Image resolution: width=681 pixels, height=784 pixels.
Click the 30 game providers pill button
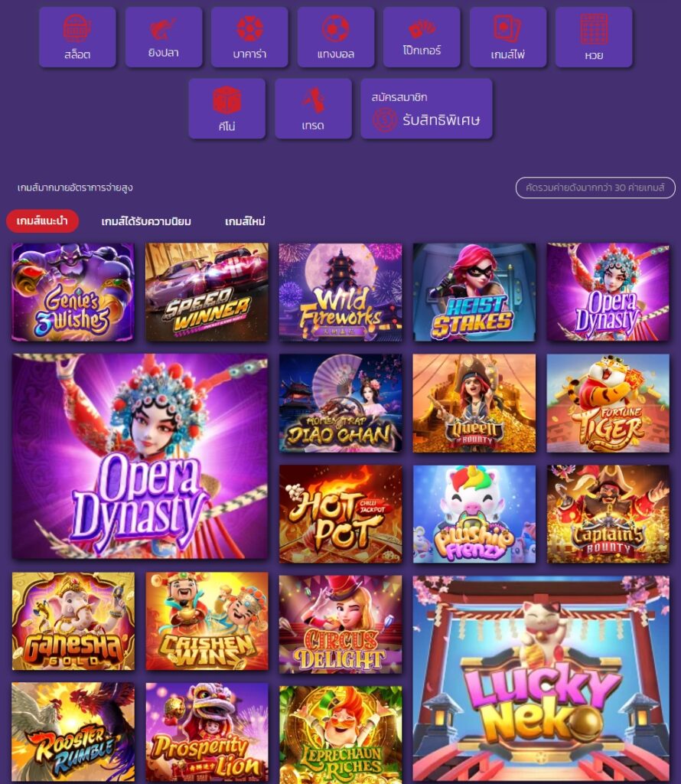595,188
